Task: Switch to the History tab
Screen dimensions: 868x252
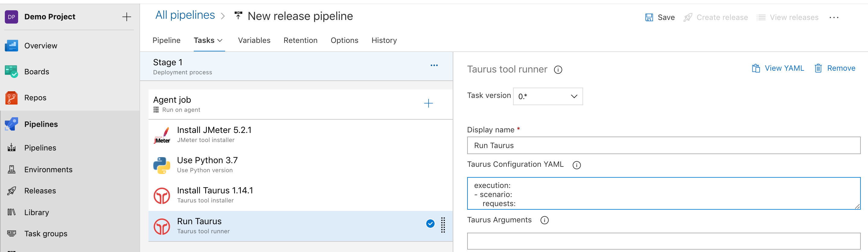Action: [x=384, y=40]
